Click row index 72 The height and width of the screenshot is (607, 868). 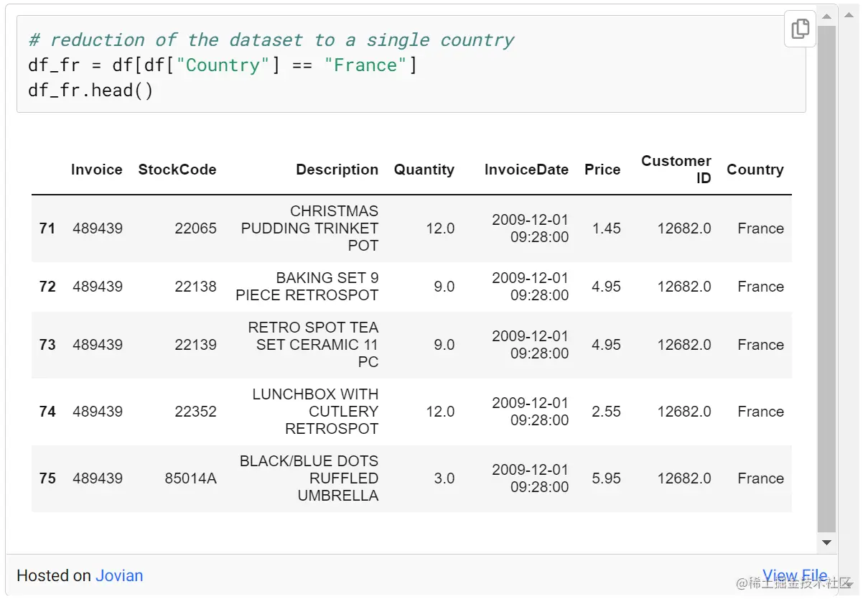(47, 287)
